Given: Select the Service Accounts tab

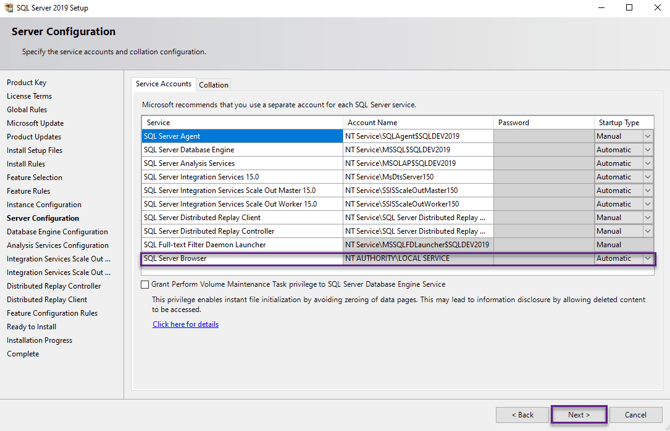Looking at the screenshot, I should [163, 84].
